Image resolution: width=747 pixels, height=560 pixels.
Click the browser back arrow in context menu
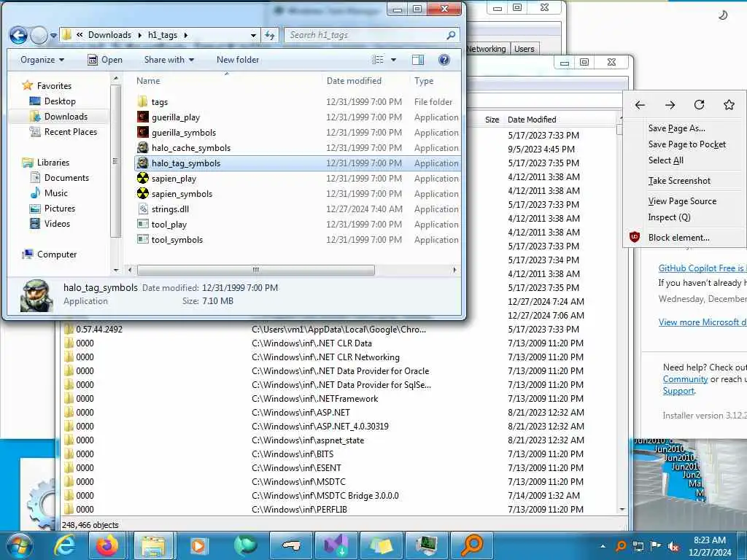click(x=640, y=105)
